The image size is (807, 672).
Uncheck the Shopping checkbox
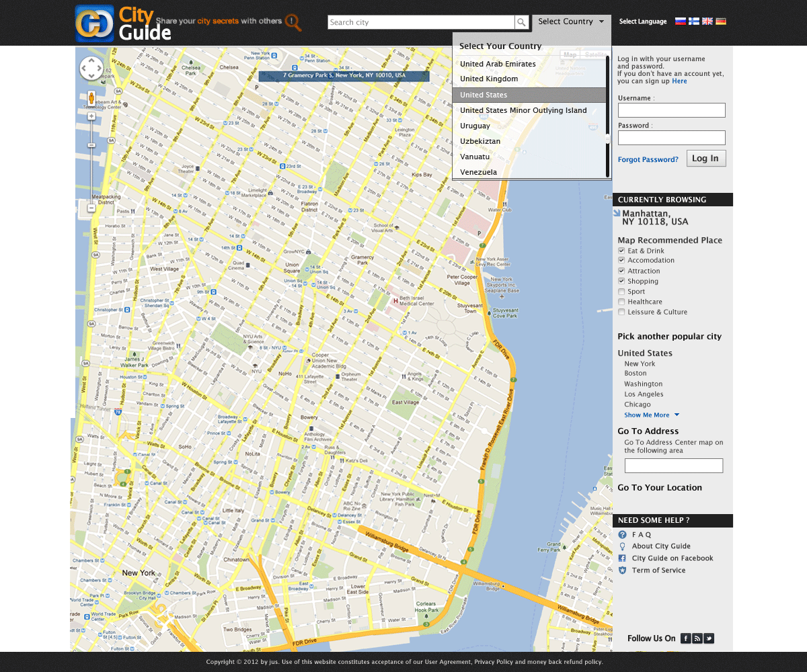[621, 281]
